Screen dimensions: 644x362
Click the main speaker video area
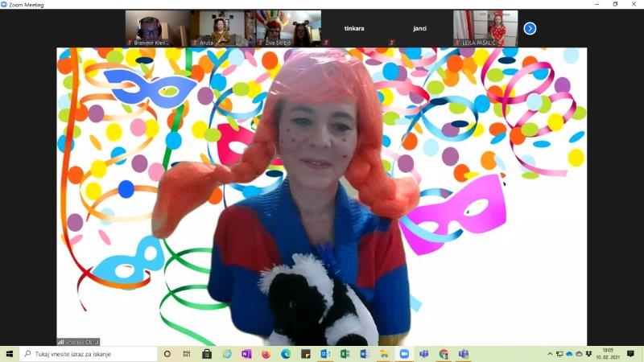321,196
